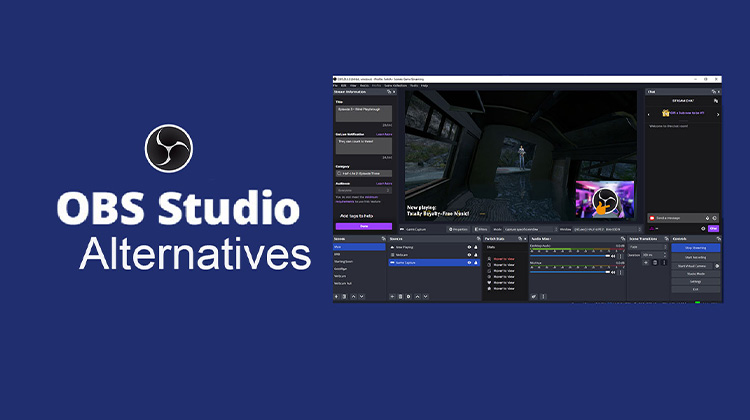
Task: Click the stream Title text field
Action: tap(364, 113)
